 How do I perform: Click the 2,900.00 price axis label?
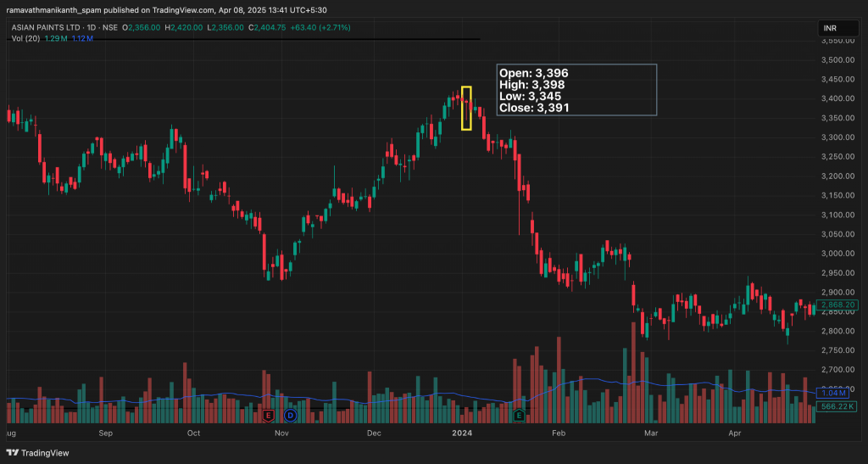pyautogui.click(x=838, y=293)
